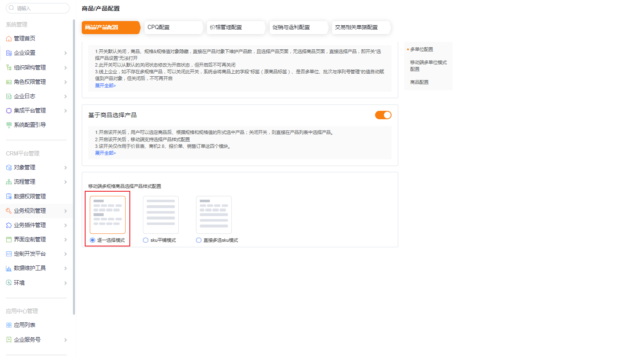Expand the 角色权限管理 submenu arrow
This screenshot has width=644, height=356.
(x=65, y=82)
